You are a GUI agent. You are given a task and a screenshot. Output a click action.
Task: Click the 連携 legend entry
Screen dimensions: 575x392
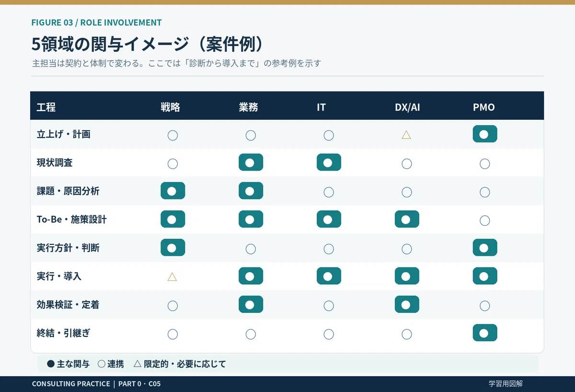111,364
